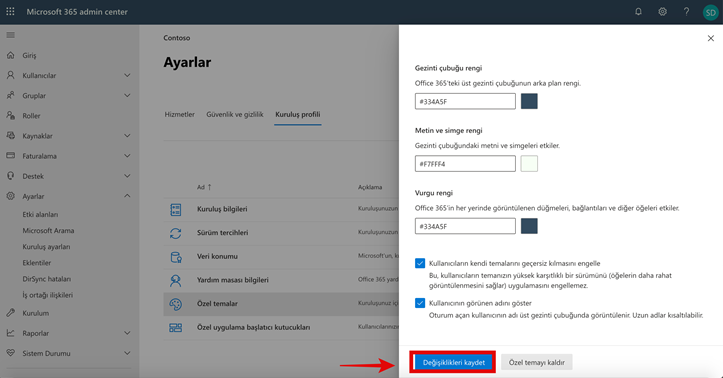Click the Metin ve simge rengi hex field

pyautogui.click(x=465, y=164)
